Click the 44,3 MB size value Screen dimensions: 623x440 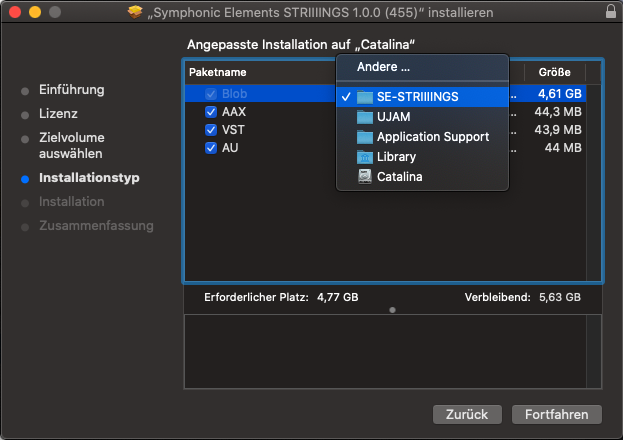(x=558, y=112)
